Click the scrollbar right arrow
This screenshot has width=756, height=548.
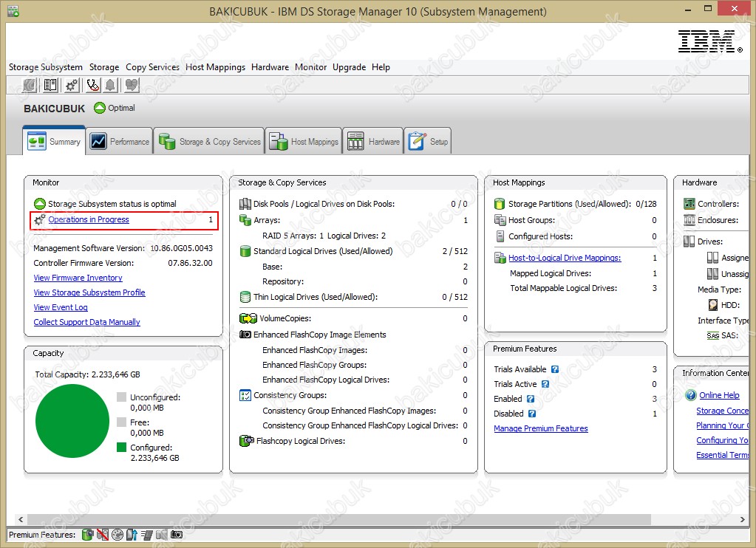(743, 519)
